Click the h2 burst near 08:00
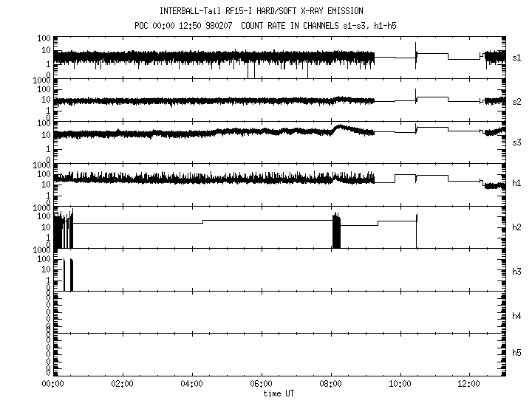 pos(337,232)
